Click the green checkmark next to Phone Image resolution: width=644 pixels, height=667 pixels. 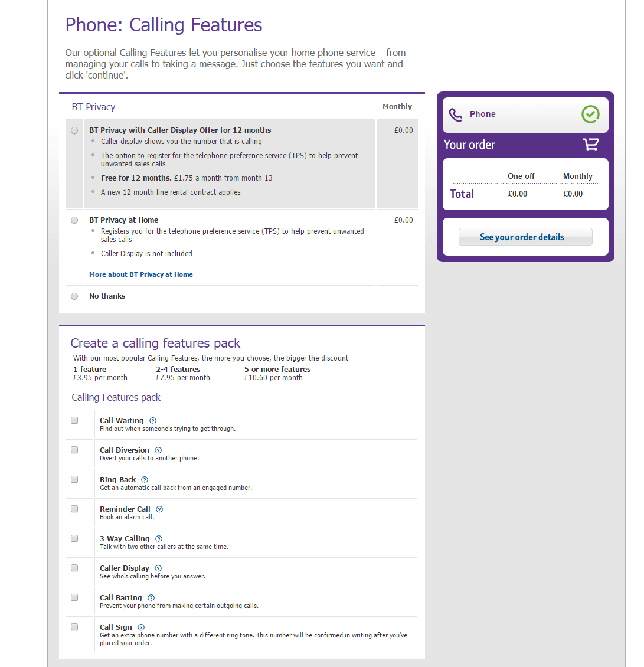click(x=590, y=114)
